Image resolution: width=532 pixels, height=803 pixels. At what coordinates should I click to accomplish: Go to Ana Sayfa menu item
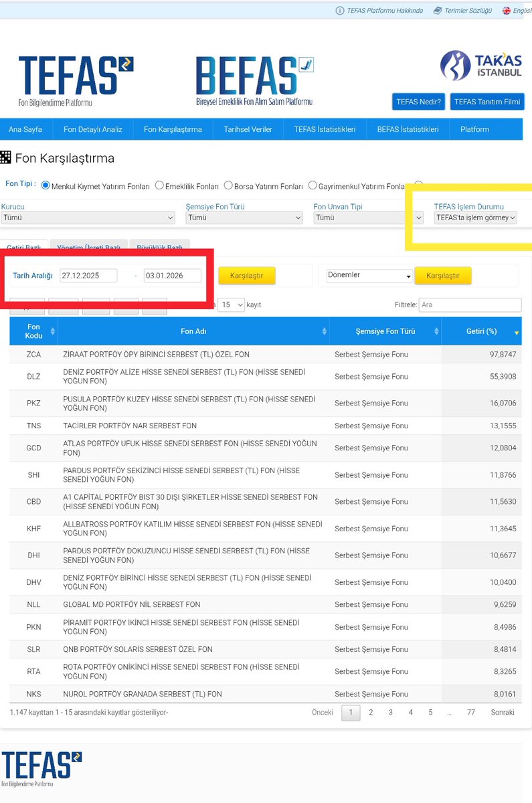25,129
